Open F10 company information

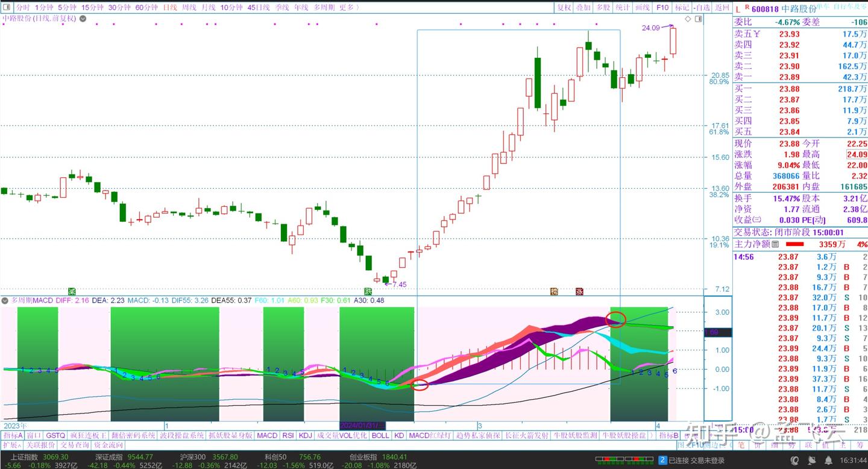tap(661, 8)
